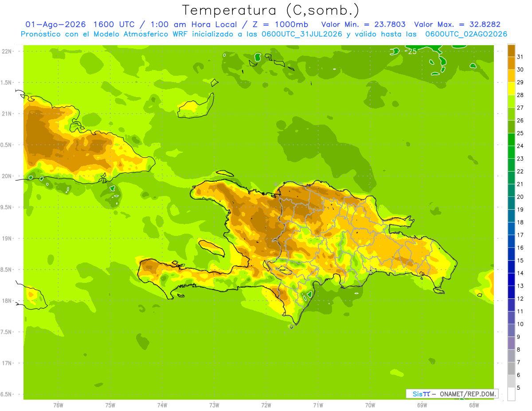The height and width of the screenshot is (411, 532).
Task: Select the 'Valor Max. = 32.8282' reading
Action: coord(457,24)
